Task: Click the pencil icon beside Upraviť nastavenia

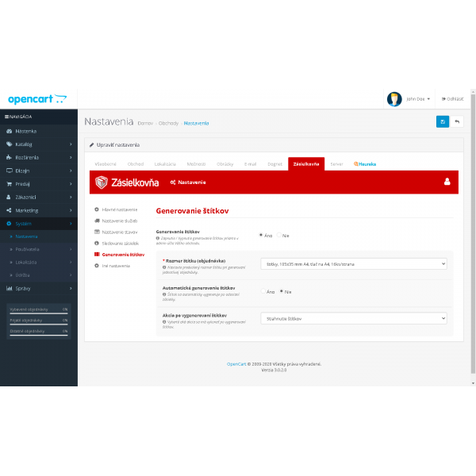Action: 92,145
